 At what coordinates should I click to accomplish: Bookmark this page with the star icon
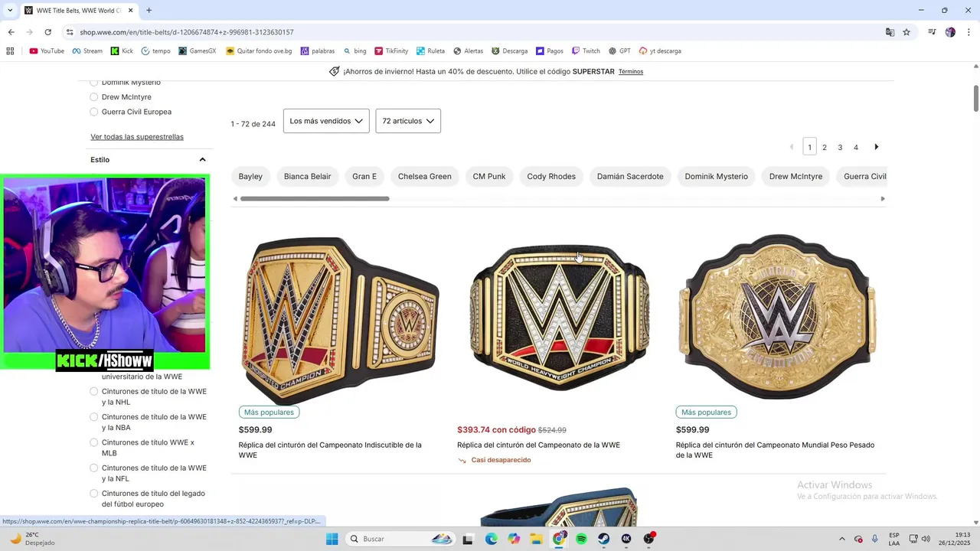tap(906, 32)
